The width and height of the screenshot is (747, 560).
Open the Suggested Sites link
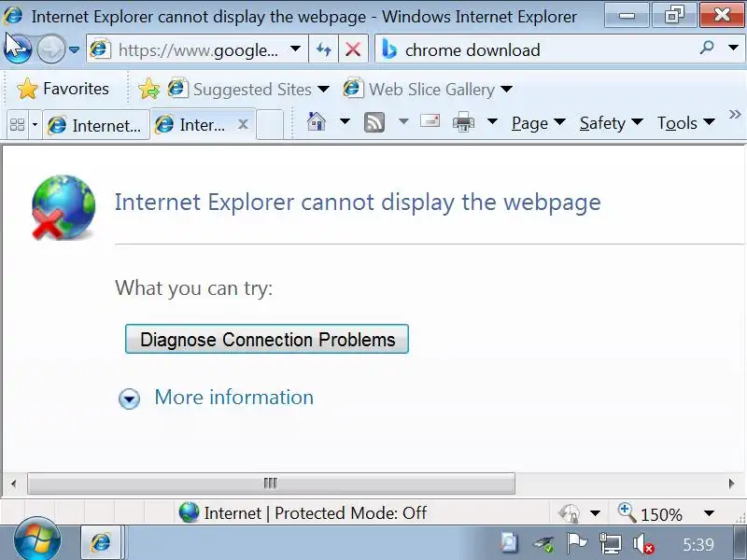click(240, 89)
